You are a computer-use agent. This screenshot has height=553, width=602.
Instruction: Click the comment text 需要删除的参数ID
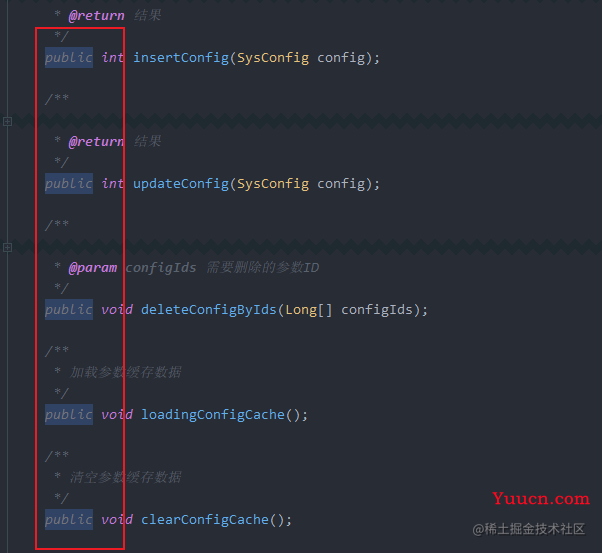pyautogui.click(x=263, y=268)
